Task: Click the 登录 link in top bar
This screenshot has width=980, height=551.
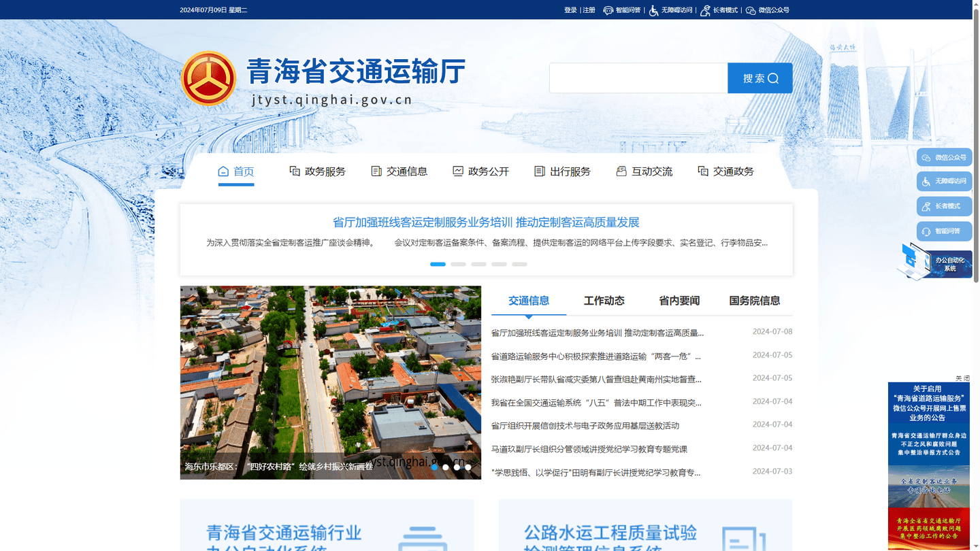Action: coord(570,10)
